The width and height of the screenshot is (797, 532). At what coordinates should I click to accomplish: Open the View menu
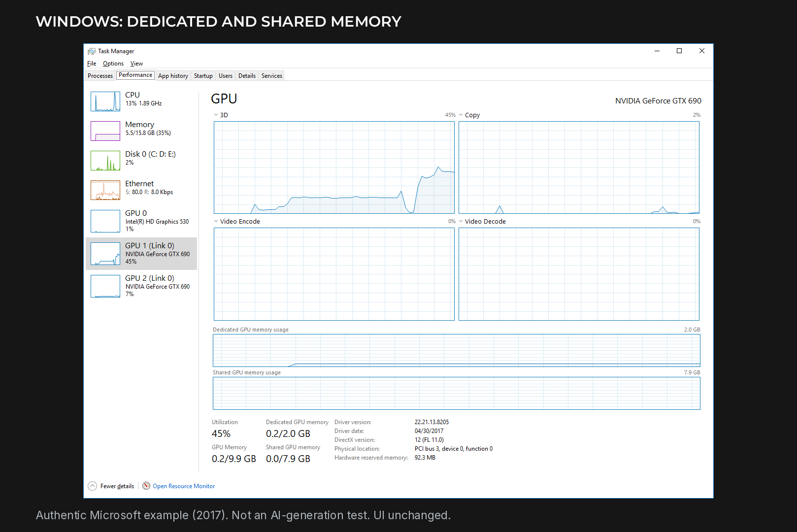pyautogui.click(x=136, y=64)
